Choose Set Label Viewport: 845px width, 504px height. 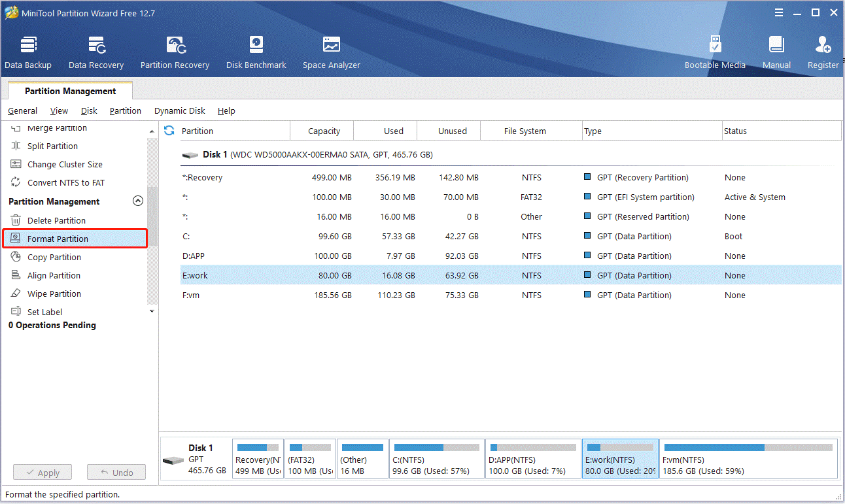[44, 312]
